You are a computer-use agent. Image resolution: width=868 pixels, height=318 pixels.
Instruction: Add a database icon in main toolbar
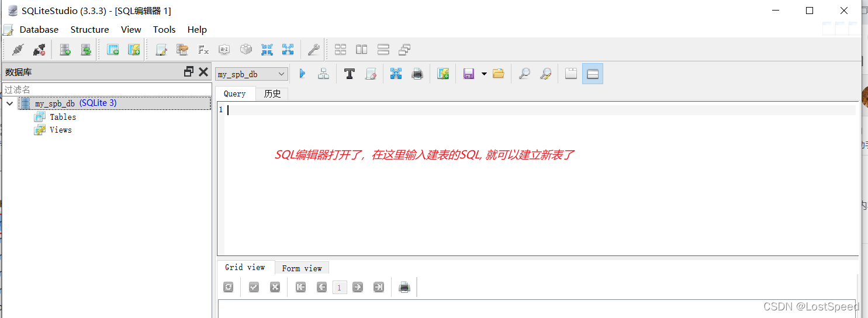coord(65,50)
